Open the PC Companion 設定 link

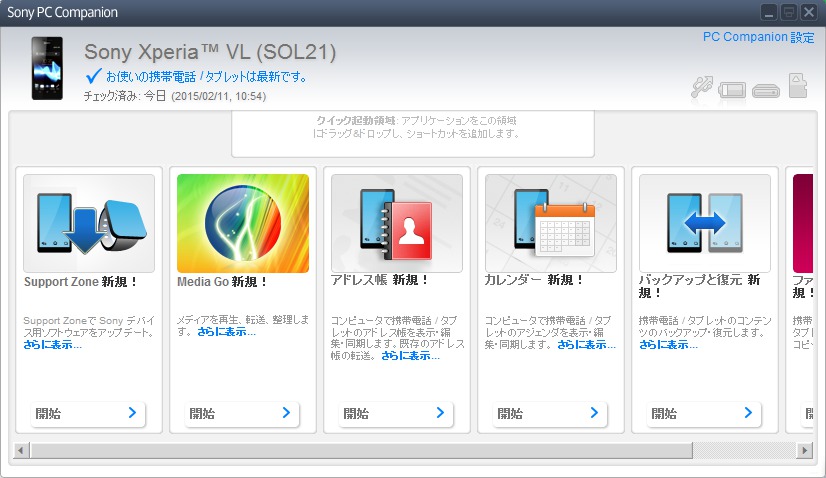758,37
